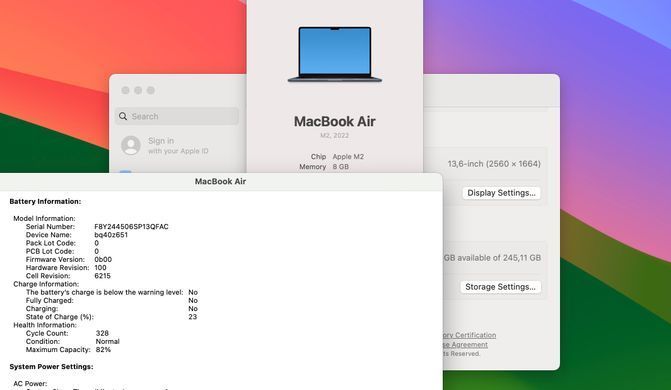Click the Memory 8 GB value
This screenshot has height=390, width=671.
[x=341, y=167]
